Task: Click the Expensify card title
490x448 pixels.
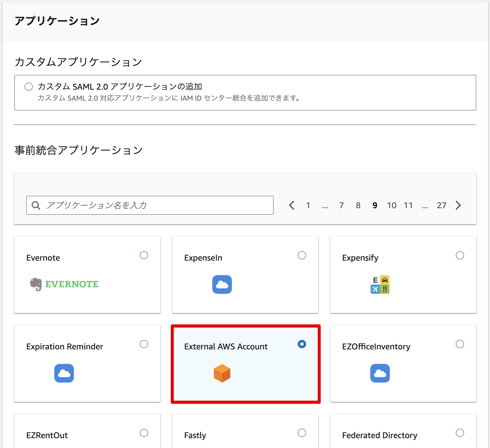Action: [x=360, y=258]
